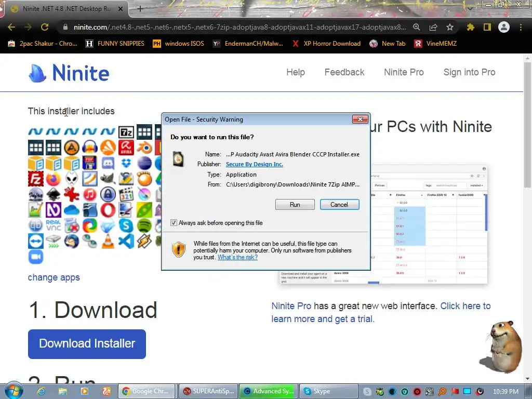The height and width of the screenshot is (399, 532).
Task: Open a new browser tab with plus button
Action: pyautogui.click(x=140, y=9)
